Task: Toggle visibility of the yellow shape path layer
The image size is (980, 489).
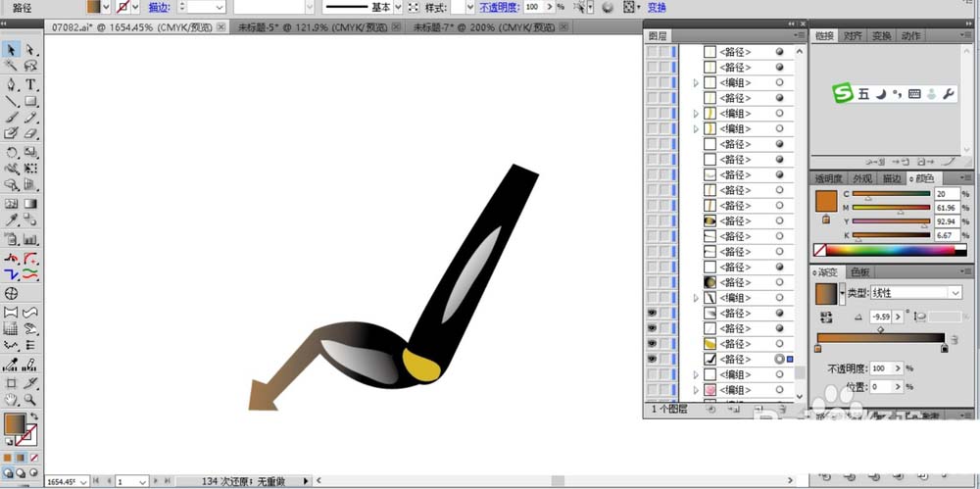Action: click(x=652, y=344)
